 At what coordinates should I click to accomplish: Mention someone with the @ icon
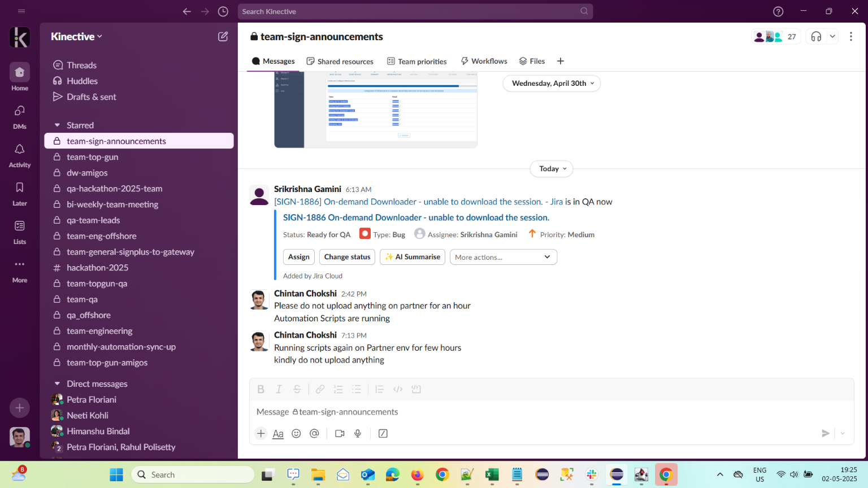pyautogui.click(x=314, y=433)
